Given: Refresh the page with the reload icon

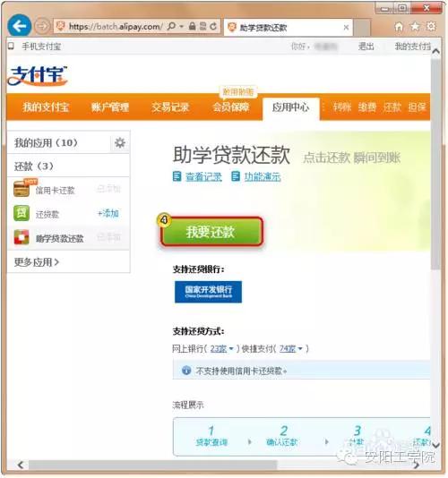Looking at the screenshot, I should point(213,26).
